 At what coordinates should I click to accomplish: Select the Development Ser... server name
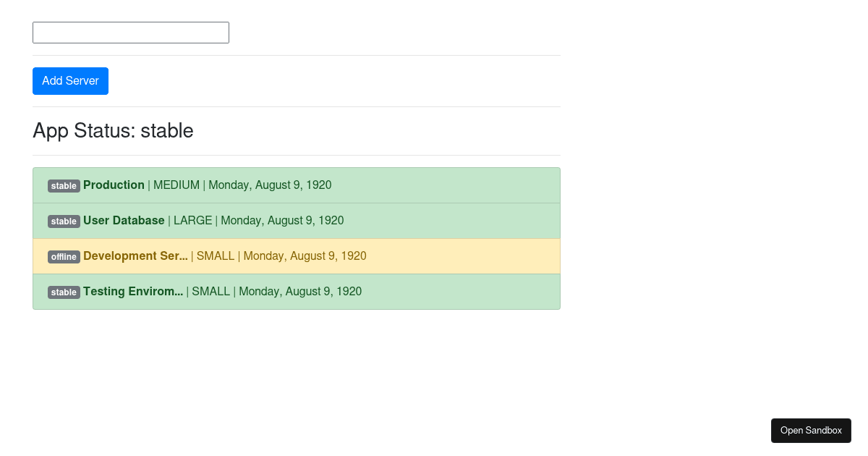(x=135, y=256)
